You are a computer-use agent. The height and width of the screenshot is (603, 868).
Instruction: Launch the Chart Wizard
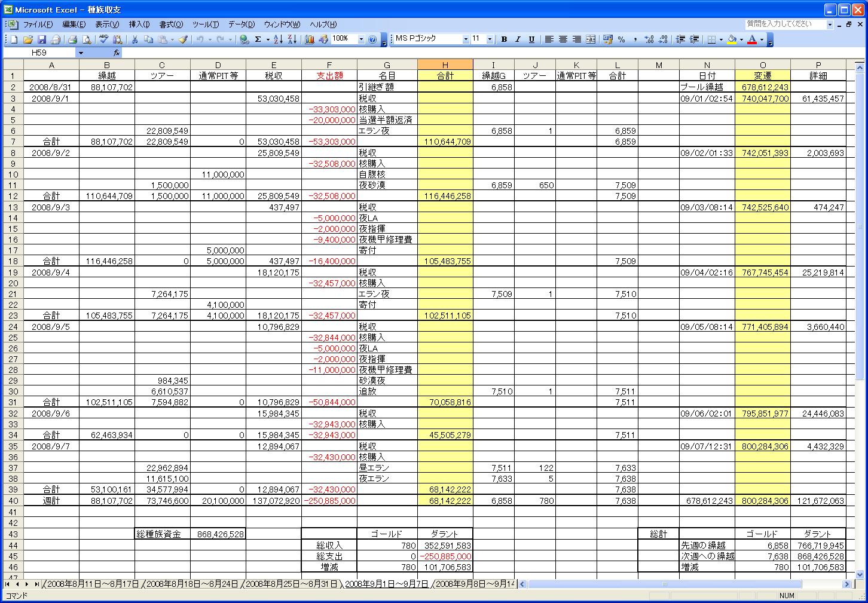[309, 39]
